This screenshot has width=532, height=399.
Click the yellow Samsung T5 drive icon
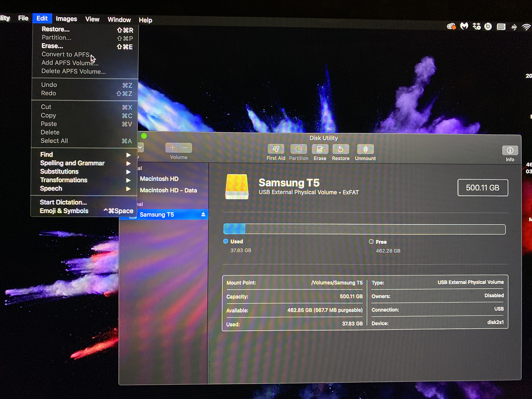[x=237, y=187]
